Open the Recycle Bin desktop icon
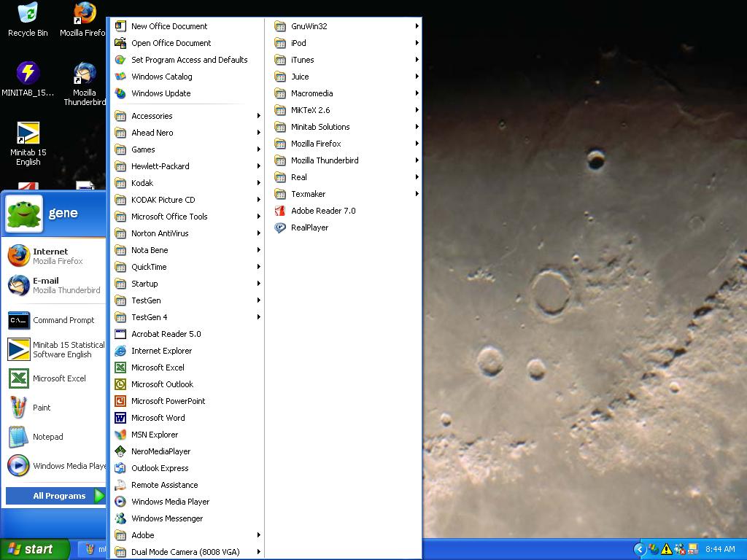The height and width of the screenshot is (560, 747). click(x=28, y=15)
